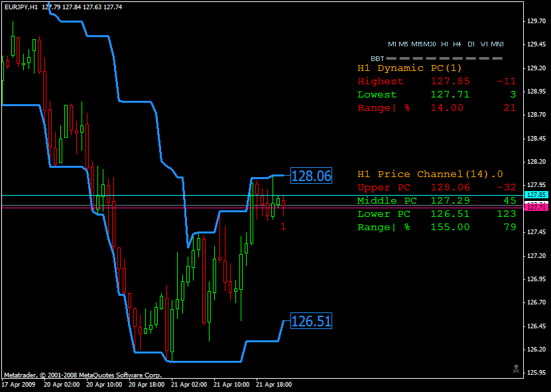Viewport: 551px width, 392px height.
Task: Click the Metatrader copyright text
Action: point(83,375)
